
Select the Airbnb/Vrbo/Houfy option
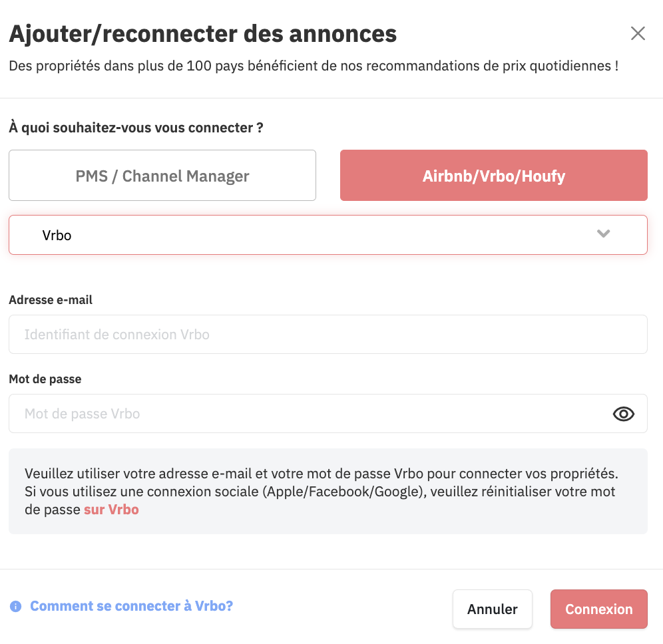click(x=494, y=176)
